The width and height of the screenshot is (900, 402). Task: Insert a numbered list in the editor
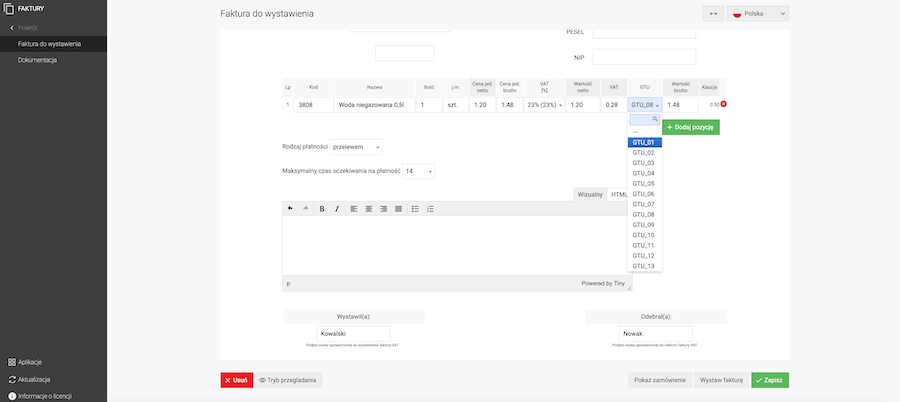click(430, 209)
